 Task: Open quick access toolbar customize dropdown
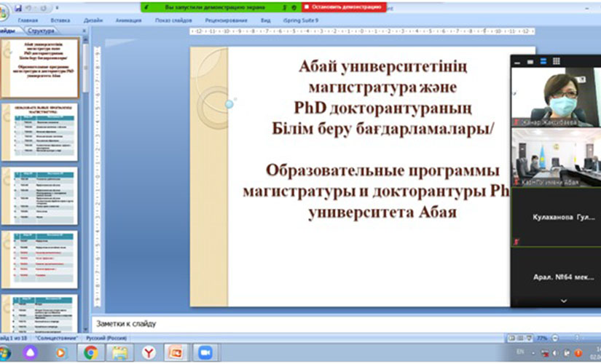click(57, 8)
